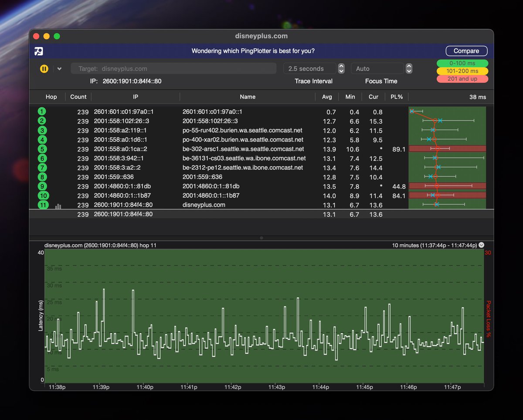Image resolution: width=523 pixels, height=420 pixels.
Task: Click the Compare button
Action: point(466,51)
